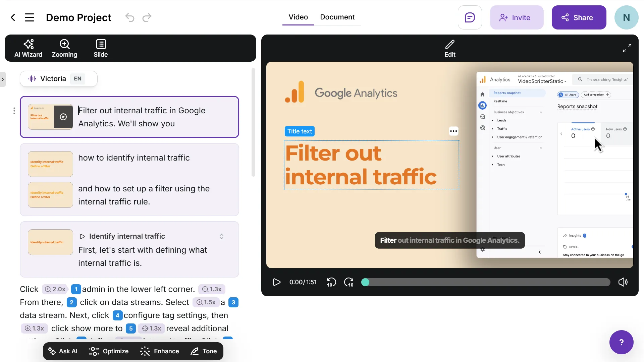Image resolution: width=644 pixels, height=362 pixels.
Task: Select the 'how to identify internal traffic' thumbnail
Action: click(50, 164)
